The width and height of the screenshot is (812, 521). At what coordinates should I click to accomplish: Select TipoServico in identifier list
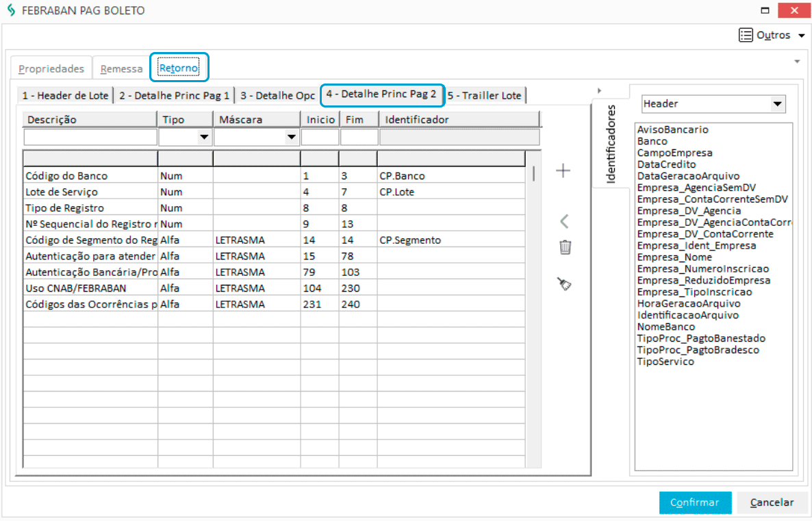point(665,361)
